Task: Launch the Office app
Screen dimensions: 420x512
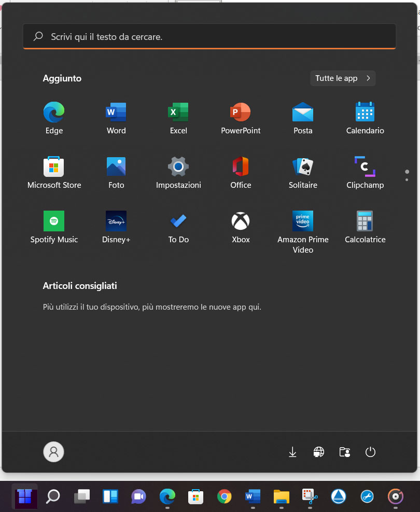Action: [241, 173]
